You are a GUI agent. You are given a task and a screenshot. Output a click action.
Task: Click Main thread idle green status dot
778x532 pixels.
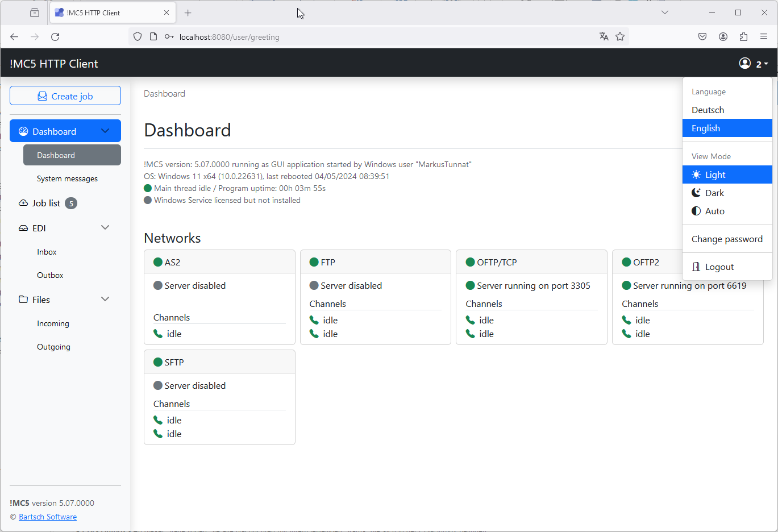coord(148,188)
